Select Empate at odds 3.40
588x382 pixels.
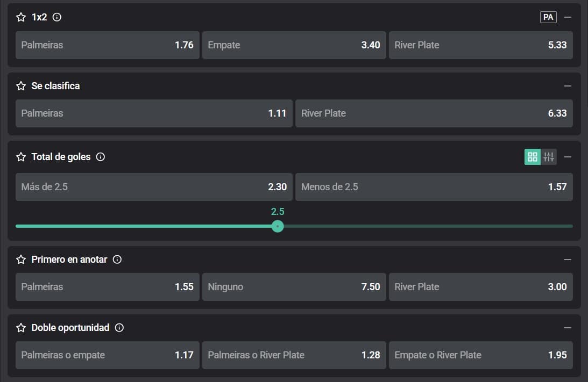point(294,45)
